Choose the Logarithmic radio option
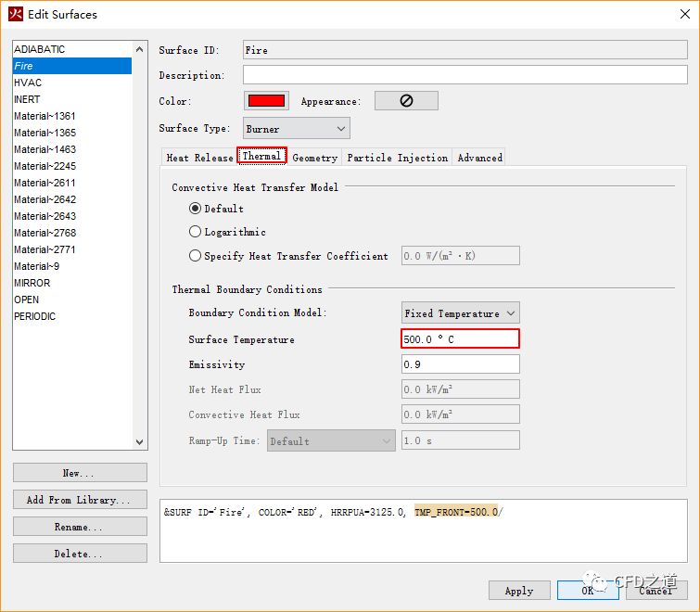This screenshot has width=700, height=612. (195, 232)
